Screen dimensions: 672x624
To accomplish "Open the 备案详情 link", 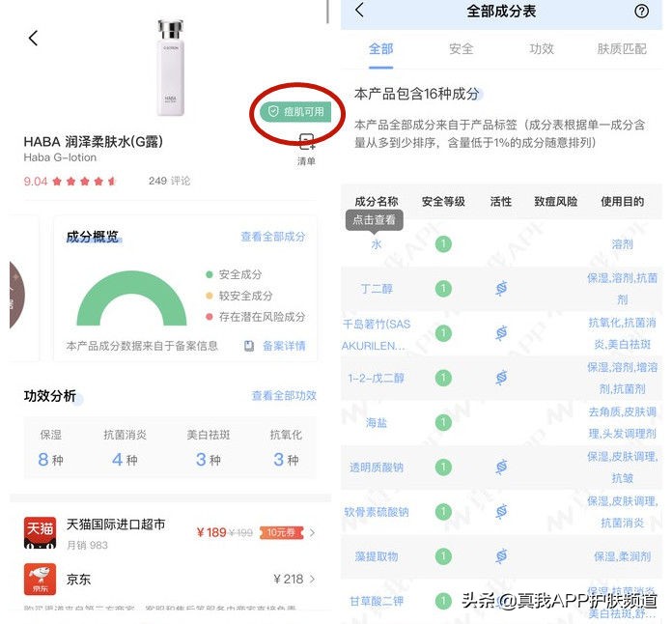I will 284,346.
